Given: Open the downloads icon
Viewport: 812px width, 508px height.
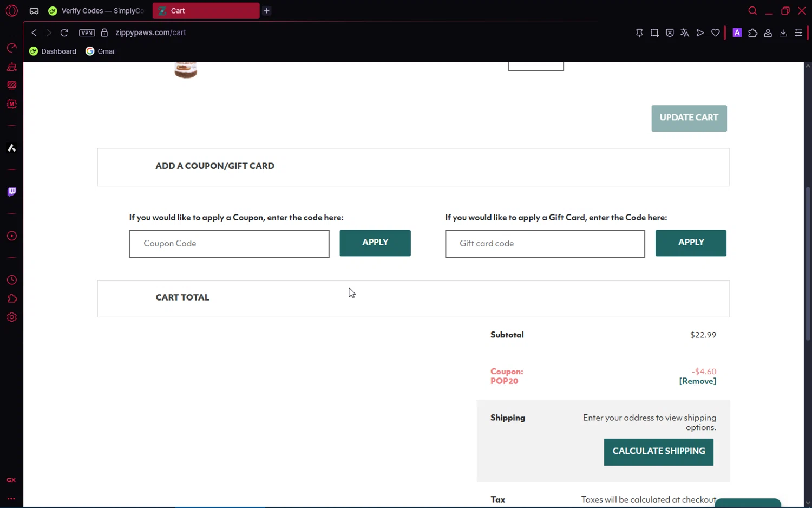Looking at the screenshot, I should (783, 32).
